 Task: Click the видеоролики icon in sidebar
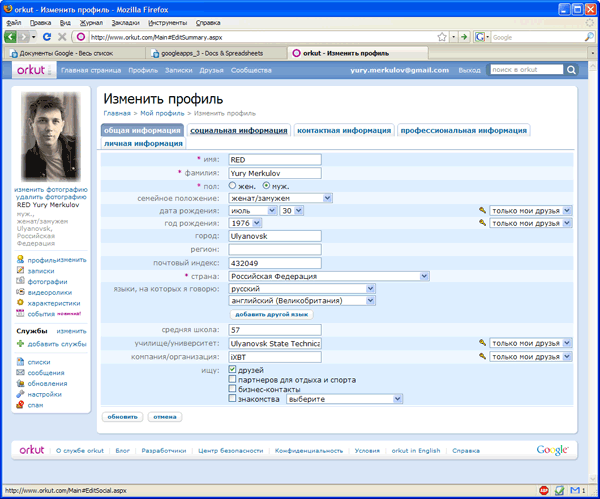(x=20, y=292)
